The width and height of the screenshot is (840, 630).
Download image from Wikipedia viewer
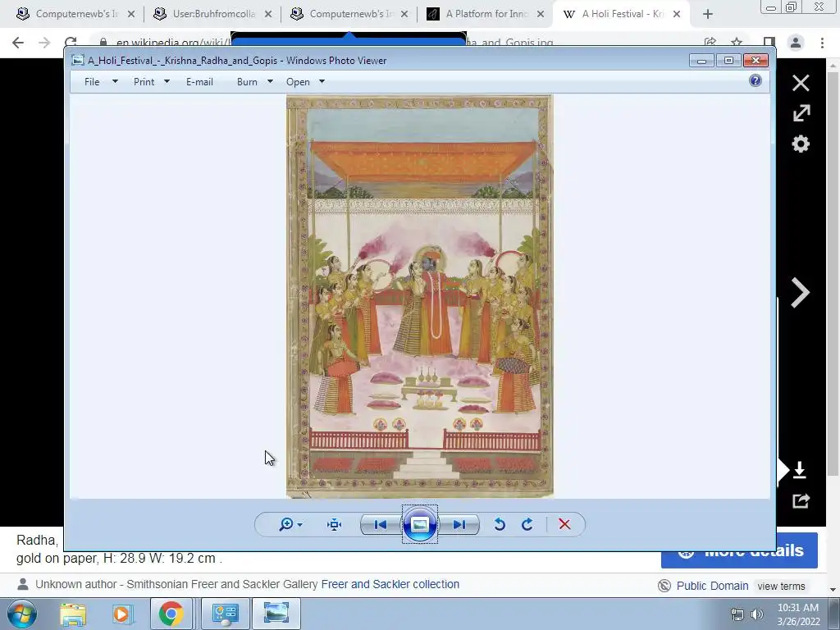coord(799,470)
